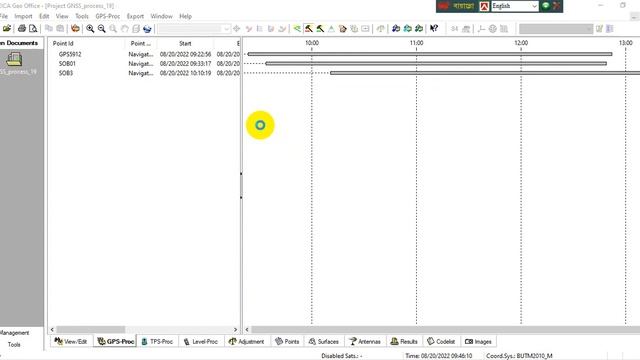Open the Edit menu
640x360 pixels.
[44, 16]
